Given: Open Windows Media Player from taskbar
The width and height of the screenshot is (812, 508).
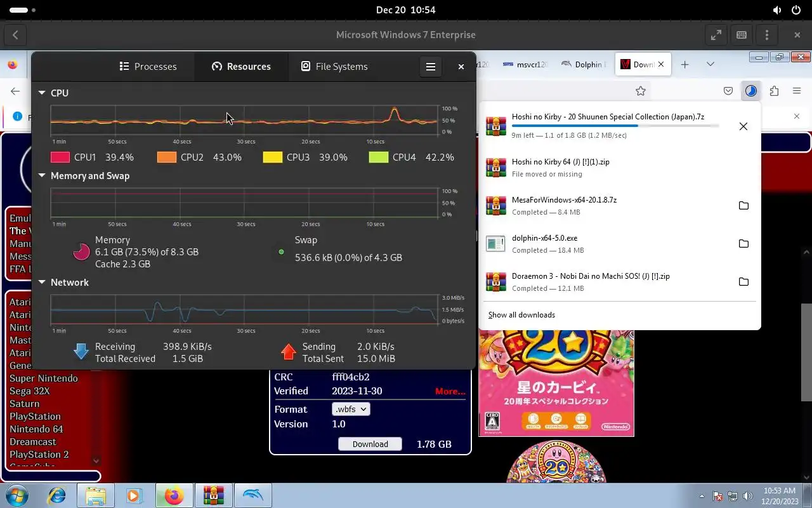Looking at the screenshot, I should (134, 495).
